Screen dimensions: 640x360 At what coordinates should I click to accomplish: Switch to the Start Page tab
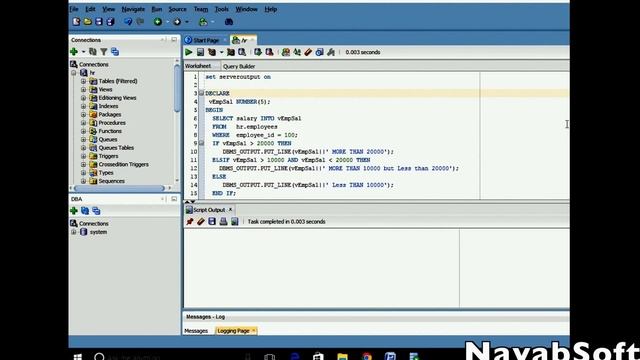[x=206, y=40]
